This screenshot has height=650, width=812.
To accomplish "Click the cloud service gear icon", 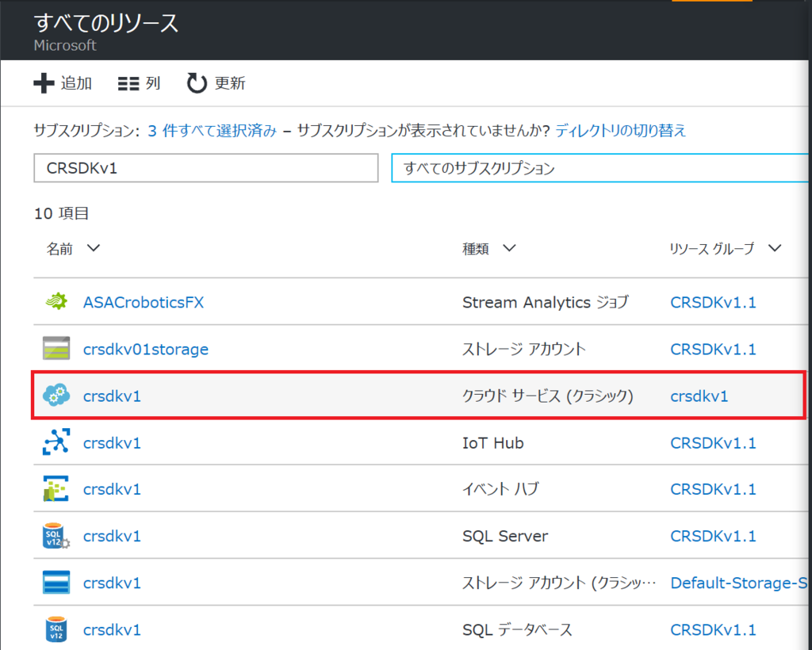I will pyautogui.click(x=56, y=396).
